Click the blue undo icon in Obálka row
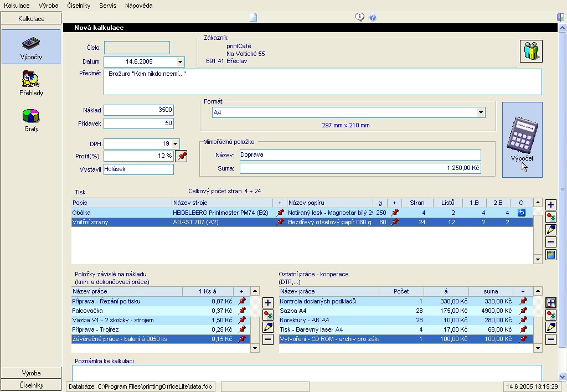 (x=521, y=213)
